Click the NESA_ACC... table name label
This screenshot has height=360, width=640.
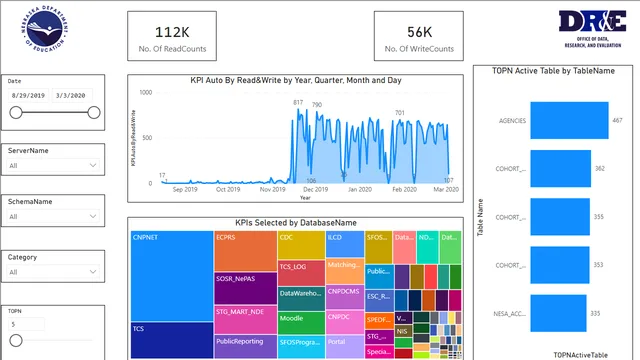(x=509, y=314)
